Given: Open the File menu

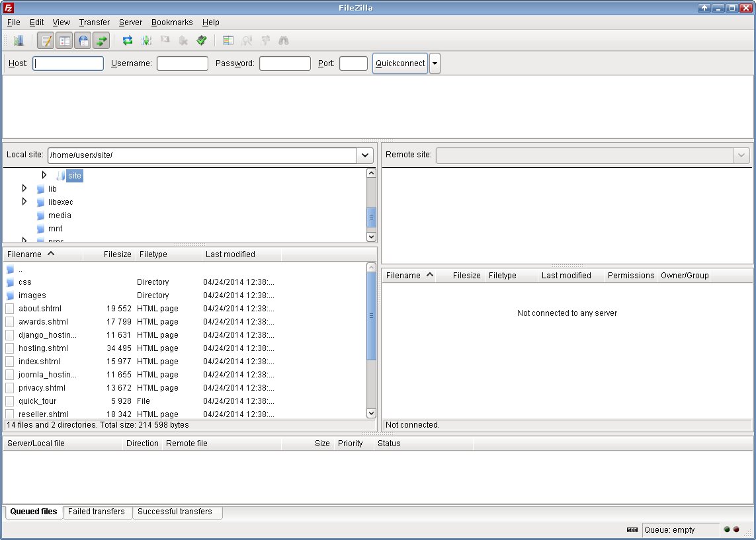Looking at the screenshot, I should [13, 22].
